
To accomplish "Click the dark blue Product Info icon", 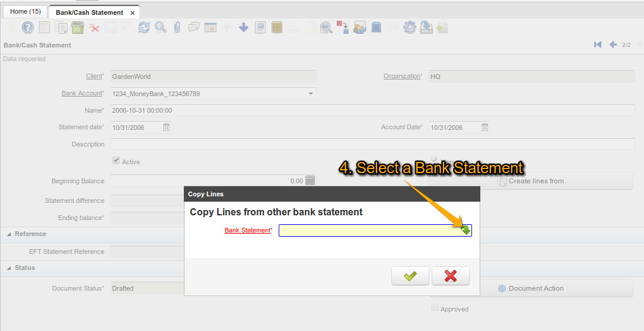I will tap(376, 27).
